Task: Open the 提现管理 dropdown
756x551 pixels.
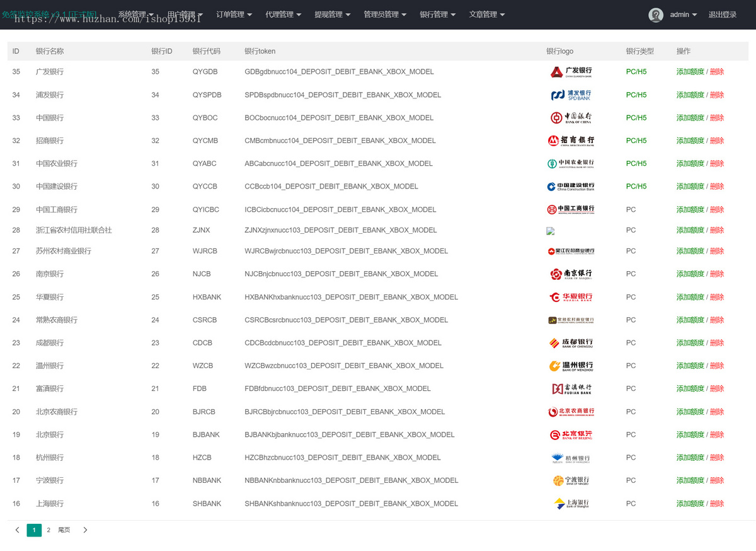Action: click(332, 14)
